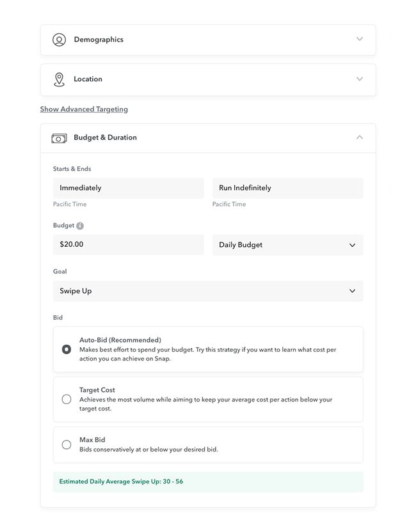The height and width of the screenshot is (532, 416).
Task: Open Show Advanced Targeting link
Action: 84,109
